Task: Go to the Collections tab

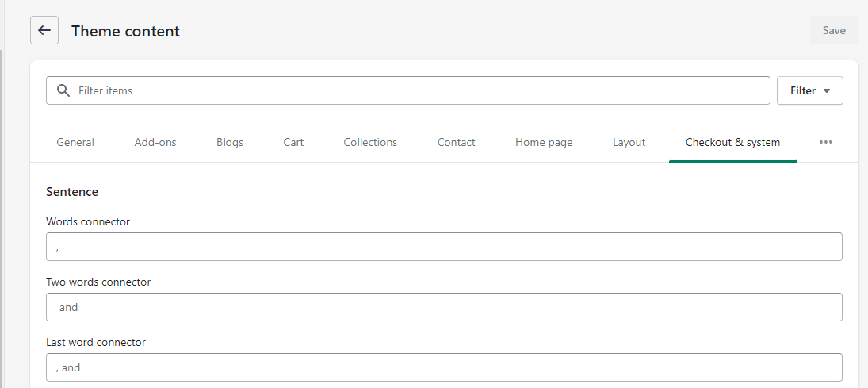Action: tap(370, 143)
